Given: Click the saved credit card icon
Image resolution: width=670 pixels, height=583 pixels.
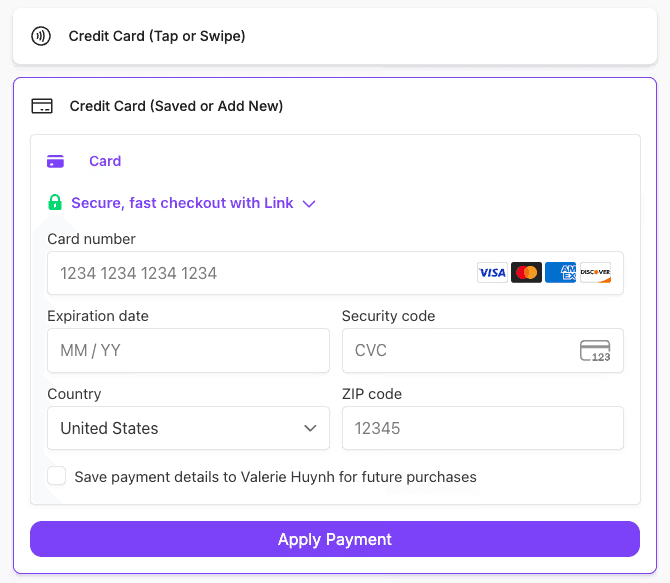Looking at the screenshot, I should coord(42,106).
